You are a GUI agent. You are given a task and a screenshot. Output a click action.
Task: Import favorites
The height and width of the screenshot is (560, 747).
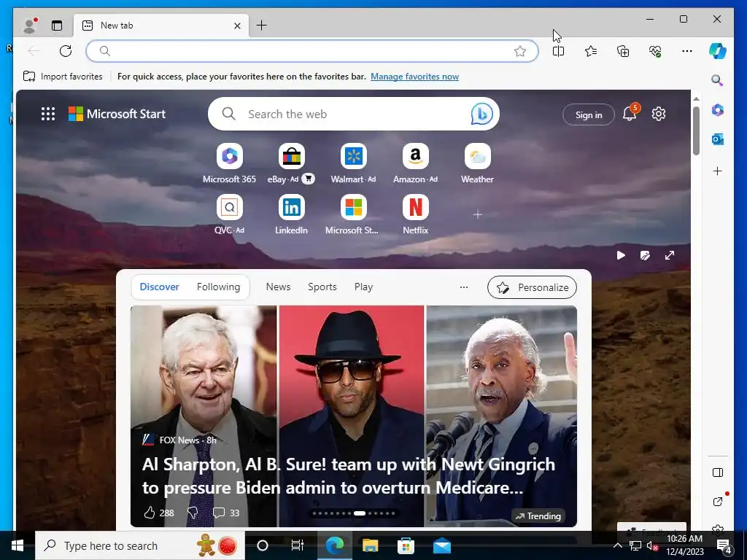(63, 76)
